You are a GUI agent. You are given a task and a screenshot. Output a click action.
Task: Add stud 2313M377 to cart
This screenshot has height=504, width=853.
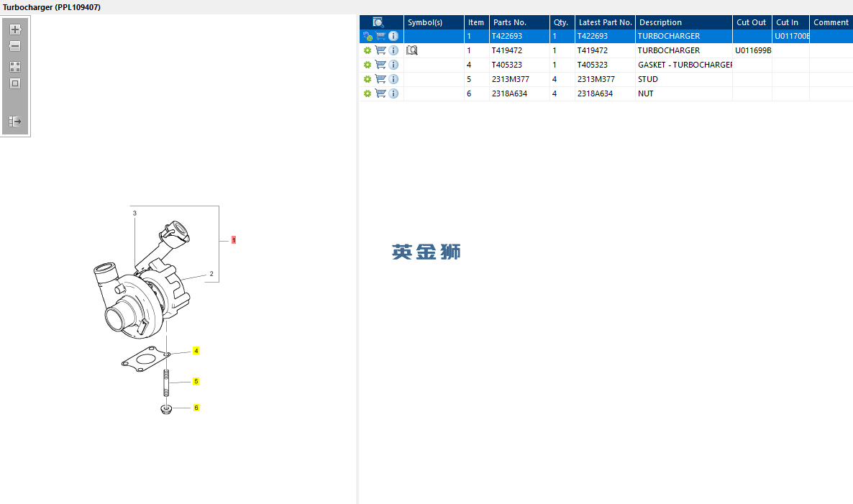click(380, 79)
